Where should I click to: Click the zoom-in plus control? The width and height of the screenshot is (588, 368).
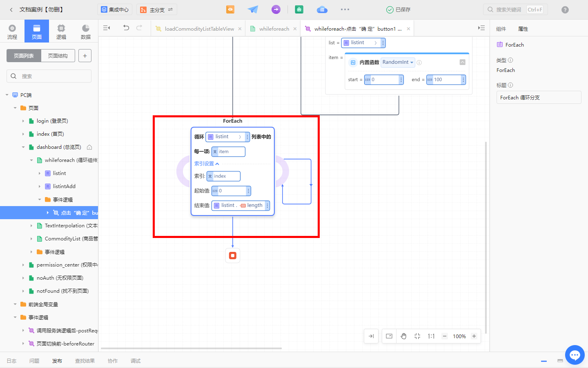(x=474, y=336)
